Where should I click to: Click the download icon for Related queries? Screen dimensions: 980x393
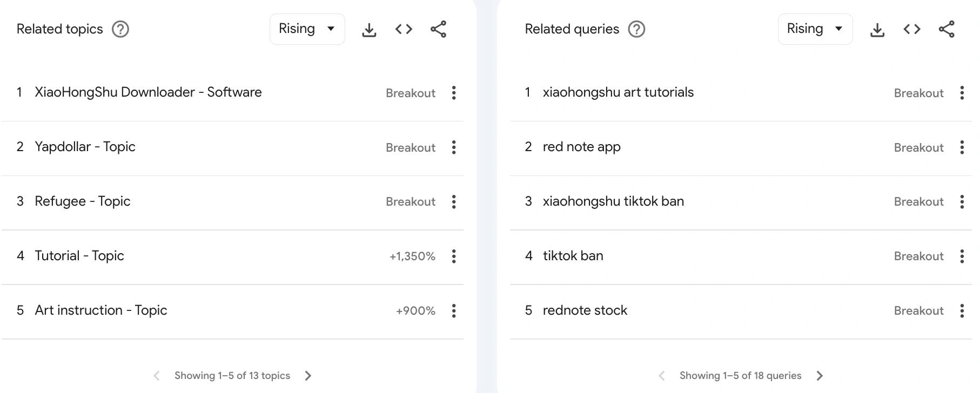877,29
